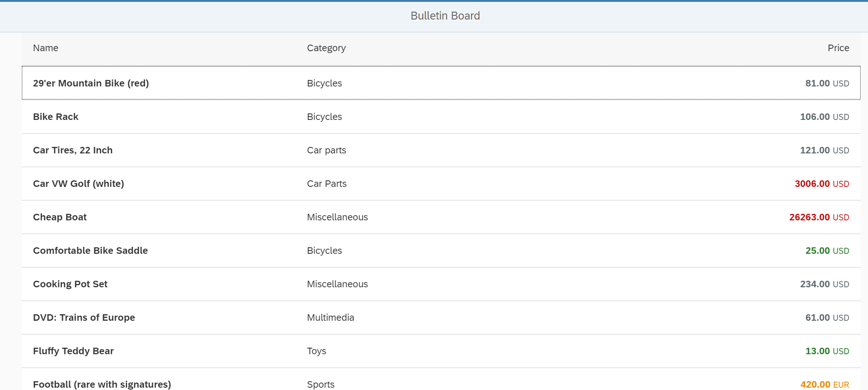This screenshot has height=390, width=868.
Task: Select DVD: Trains of Europe entry
Action: point(84,317)
